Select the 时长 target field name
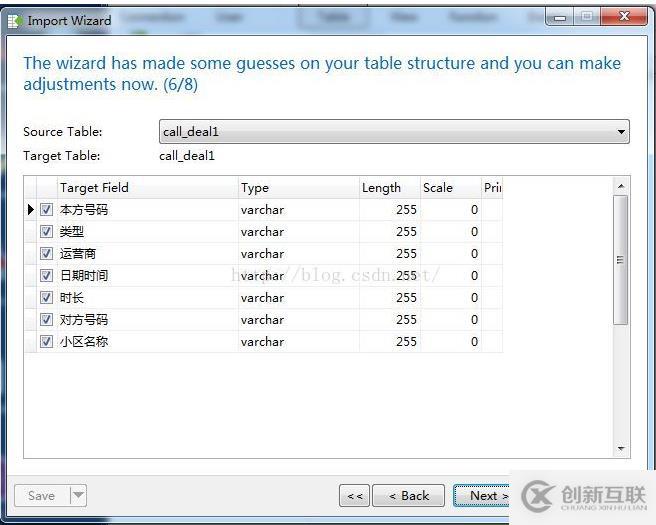Viewport: 656px width, 525px height. 72,298
